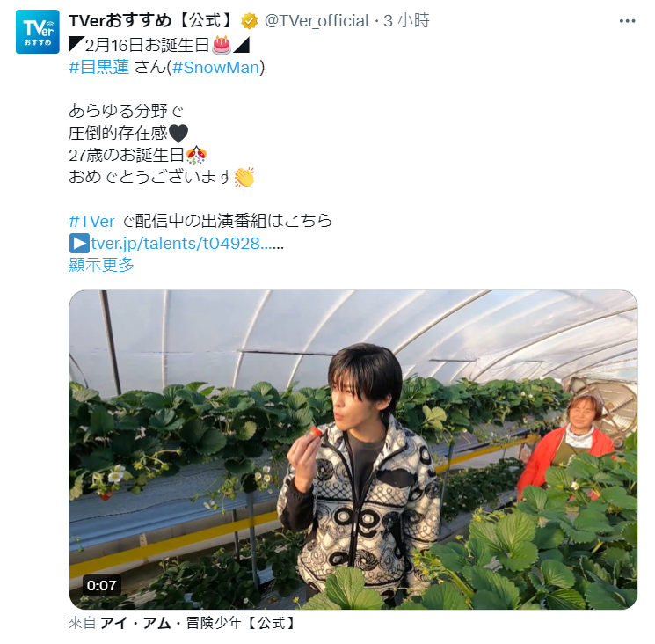This screenshot has height=644, width=655.
Task: Open the #目黒蓮 hashtag
Action: pyautogui.click(x=99, y=67)
